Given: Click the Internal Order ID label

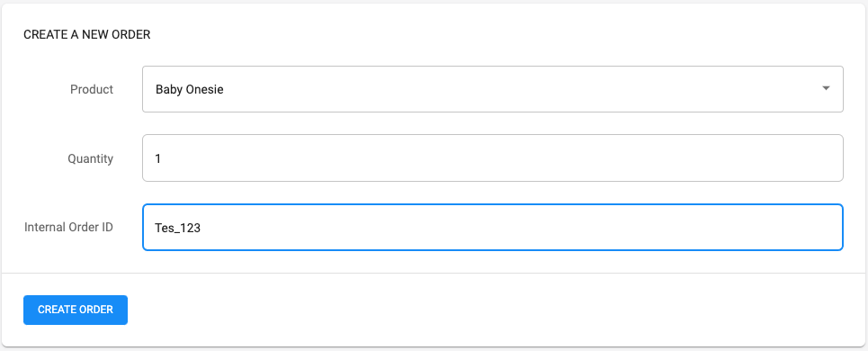Looking at the screenshot, I should (x=68, y=227).
